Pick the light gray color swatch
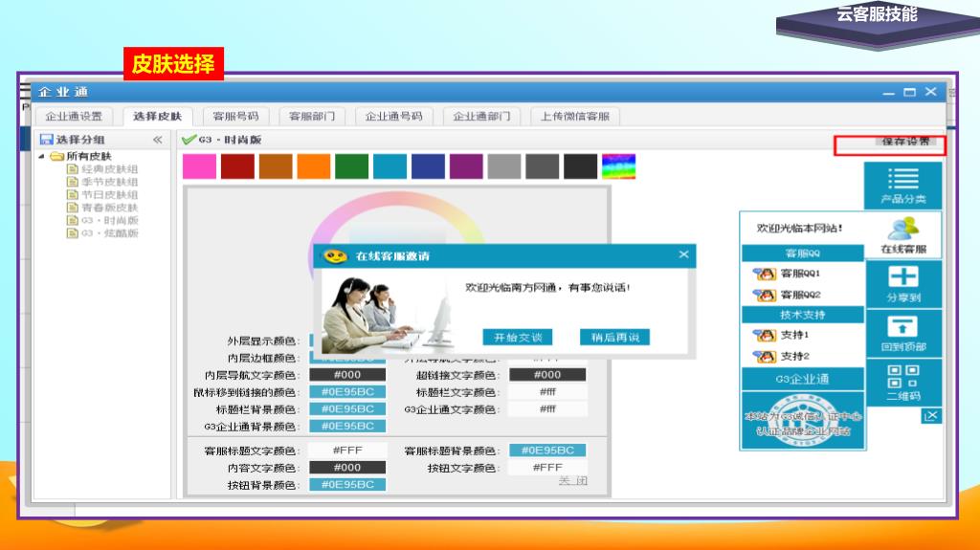The height and width of the screenshot is (550, 980). (504, 166)
